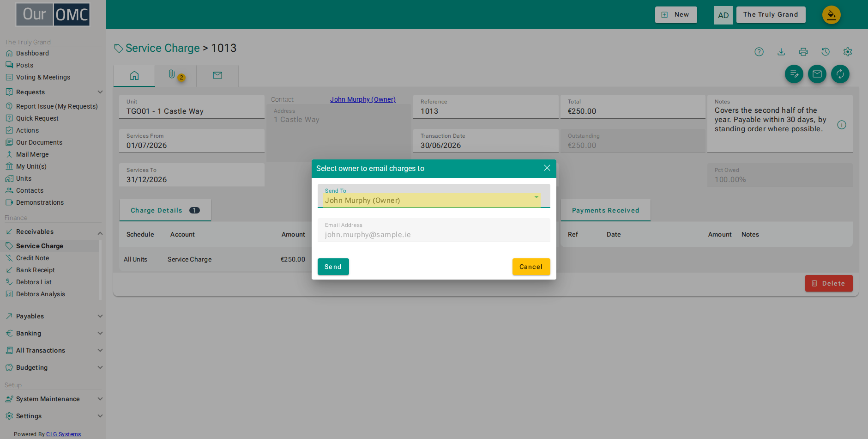This screenshot has width=868, height=439.
Task: Open the CLG Systems link
Action: click(x=64, y=434)
